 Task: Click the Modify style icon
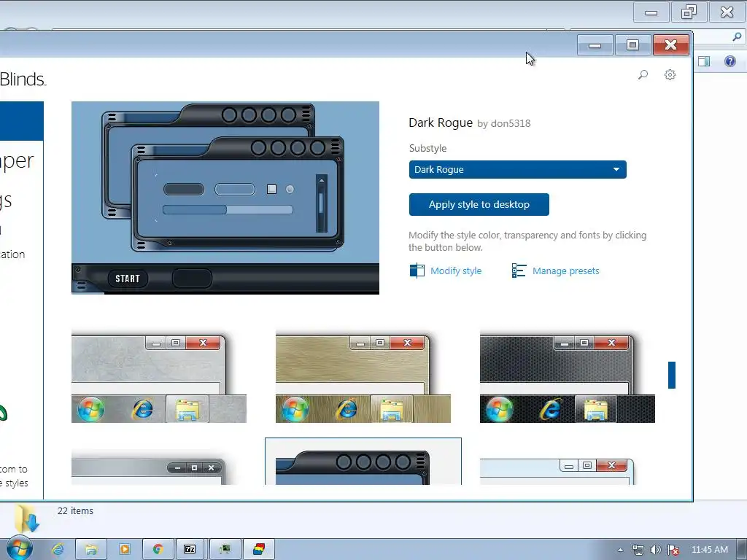click(417, 271)
